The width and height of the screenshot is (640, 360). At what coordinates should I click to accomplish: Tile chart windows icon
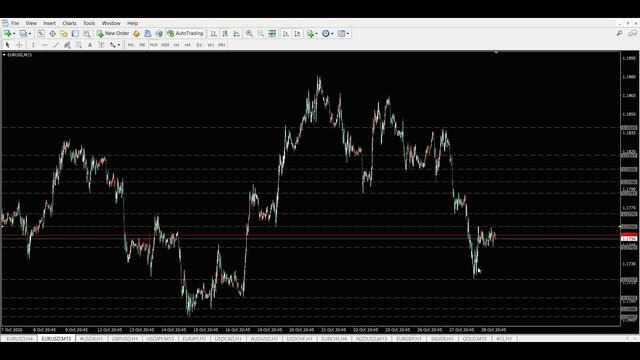click(272, 33)
